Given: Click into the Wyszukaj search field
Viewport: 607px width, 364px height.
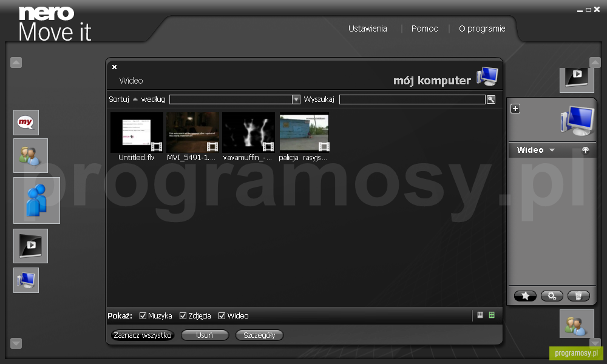Looking at the screenshot, I should point(412,99).
